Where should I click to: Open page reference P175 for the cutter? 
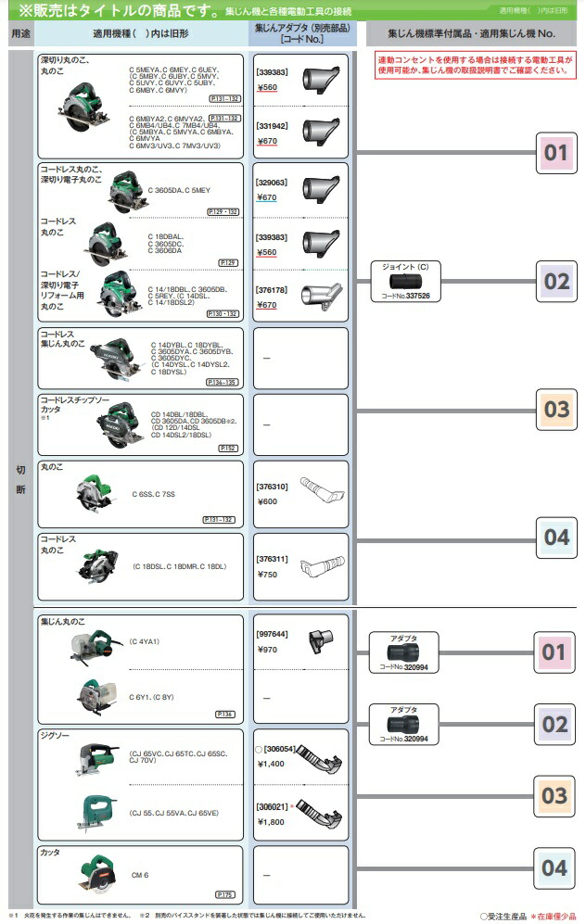228,894
